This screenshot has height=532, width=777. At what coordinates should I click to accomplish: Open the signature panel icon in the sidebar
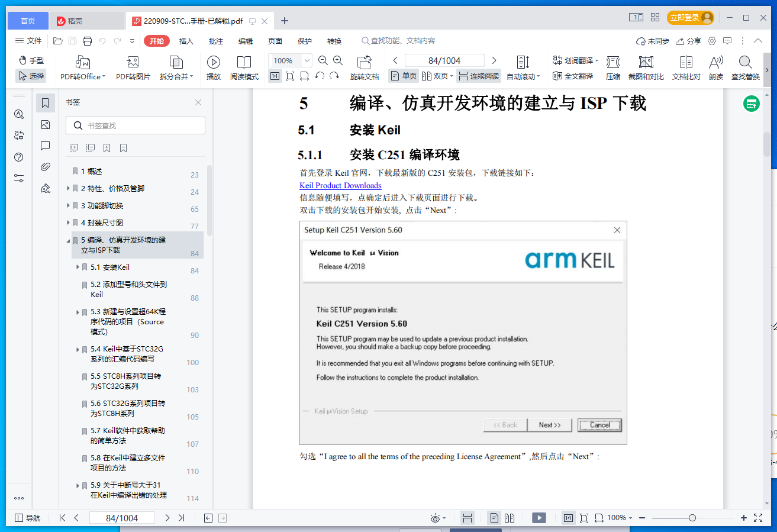pyautogui.click(x=46, y=188)
